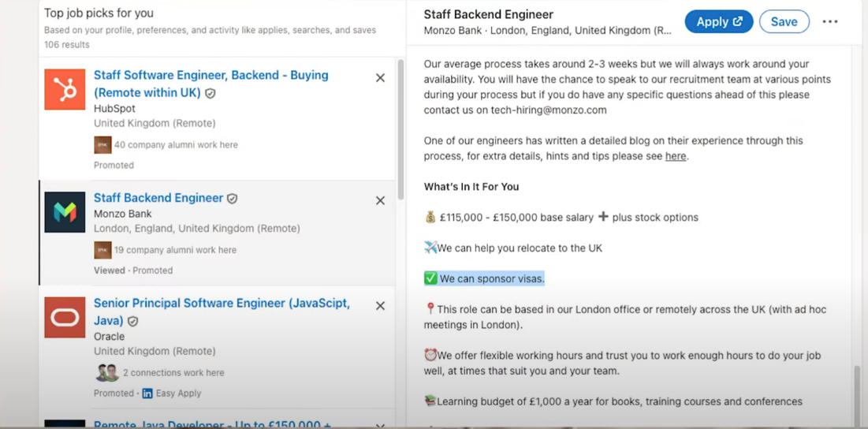Click the verified badge beside Staff Backend Engineer
This screenshot has width=868, height=429.
click(x=233, y=199)
